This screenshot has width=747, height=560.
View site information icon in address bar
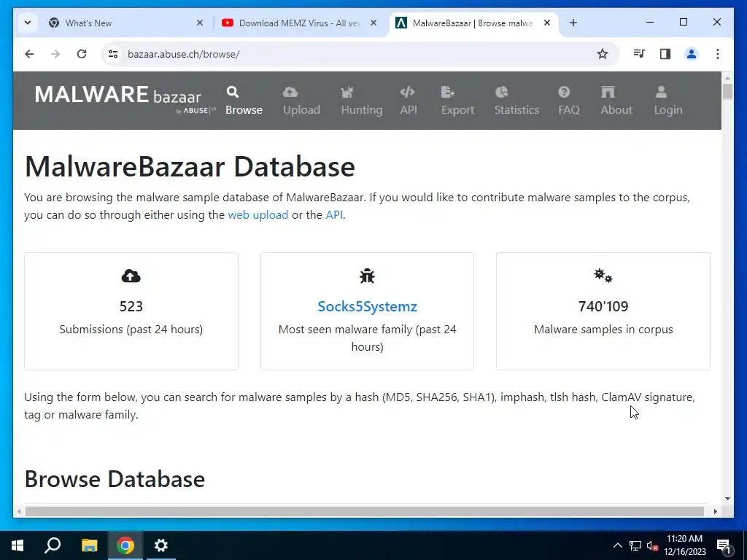(113, 54)
